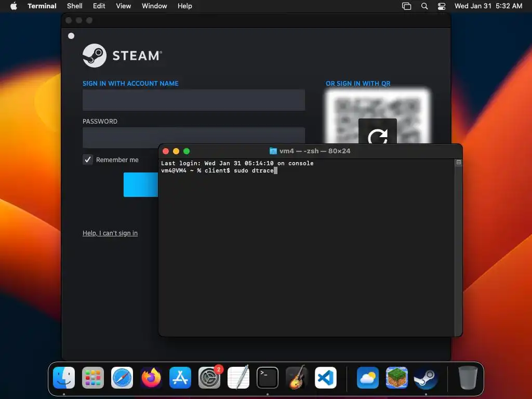The image size is (532, 399).
Task: Open the Trash in the Dock
Action: 468,378
